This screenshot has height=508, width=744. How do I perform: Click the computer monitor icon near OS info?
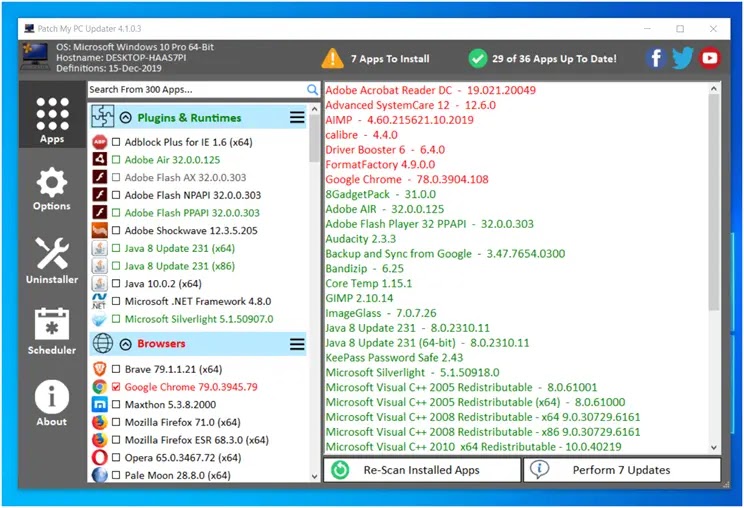point(35,56)
